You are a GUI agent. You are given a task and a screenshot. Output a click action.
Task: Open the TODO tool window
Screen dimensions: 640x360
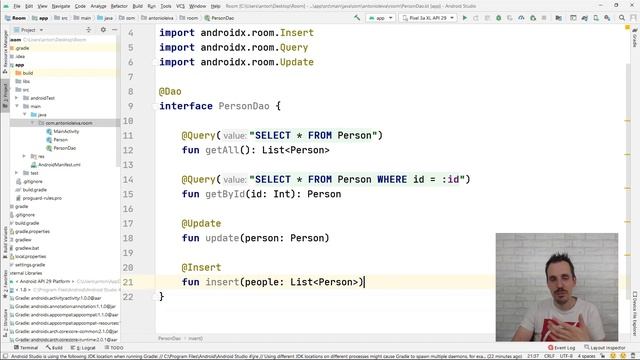coord(114,348)
